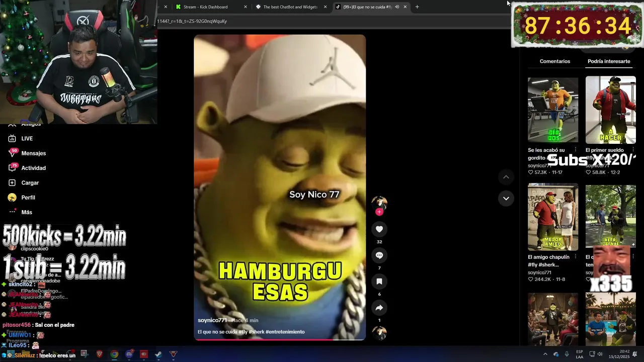
Task: Open ESP LAA language switcher
Action: [580, 354]
